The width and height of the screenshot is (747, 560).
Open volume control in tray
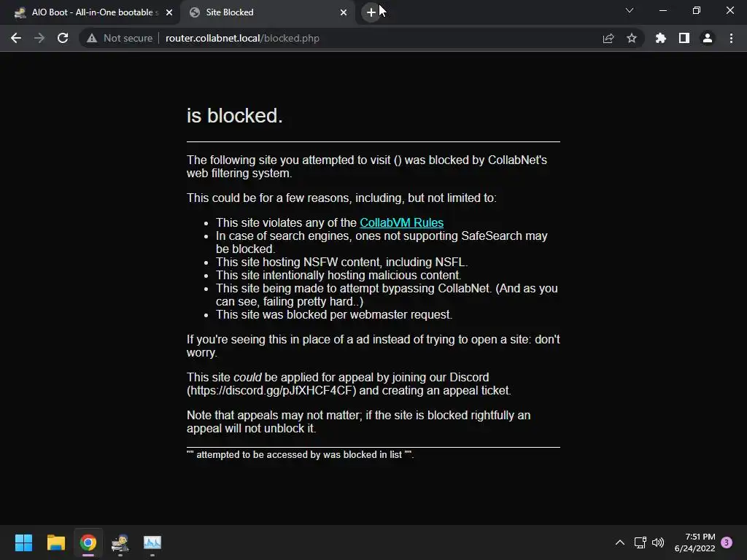[x=658, y=542]
